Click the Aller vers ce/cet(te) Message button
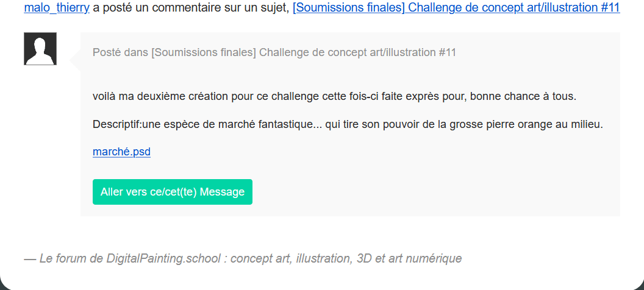644x290 pixels. [173, 191]
